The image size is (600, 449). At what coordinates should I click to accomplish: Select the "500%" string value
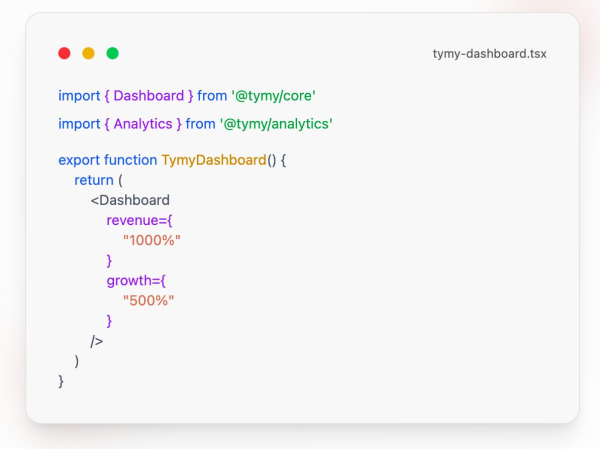pyautogui.click(x=148, y=301)
